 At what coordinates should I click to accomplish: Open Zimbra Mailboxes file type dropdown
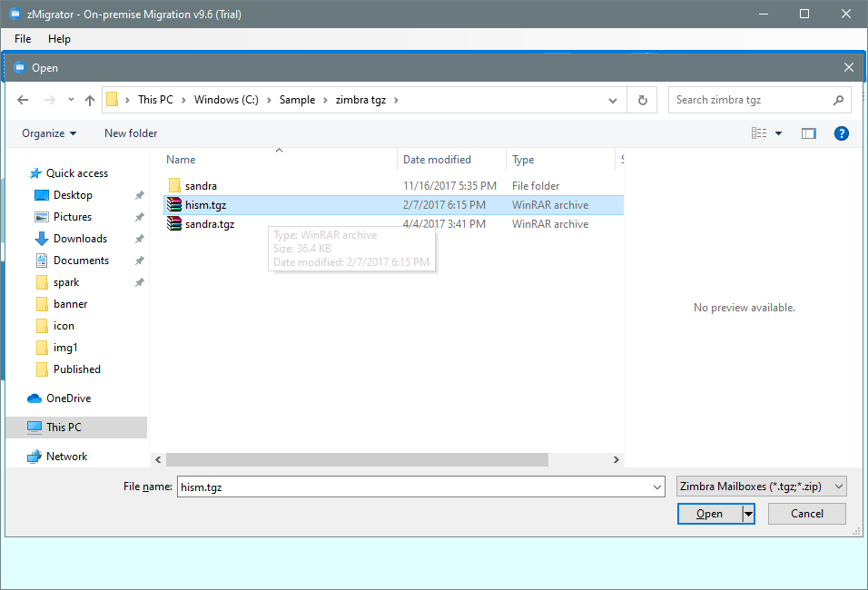[x=761, y=487]
